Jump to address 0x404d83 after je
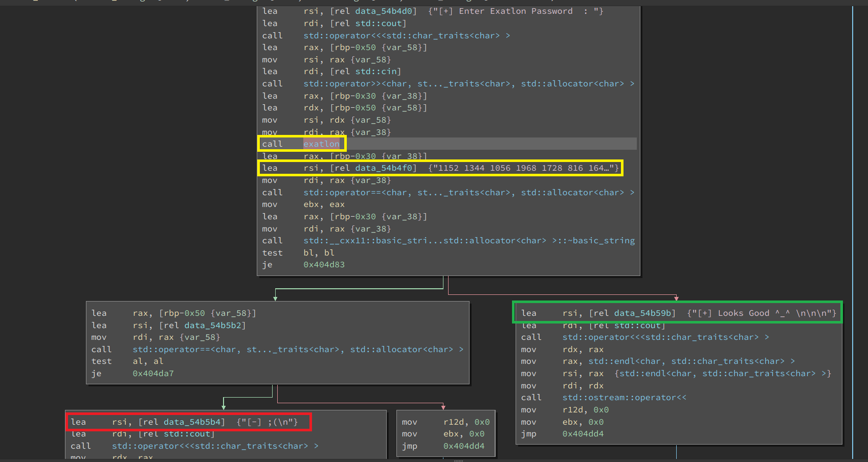Image resolution: width=868 pixels, height=462 pixels. 324,265
